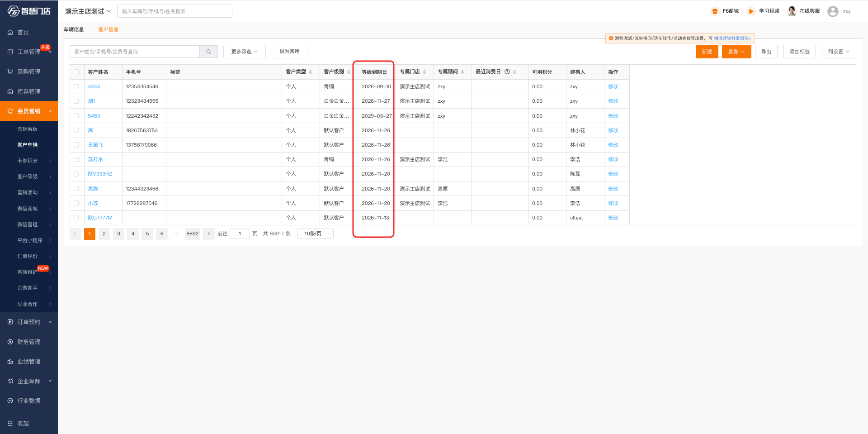Screen dimensions: 868x434
Task: Switch to the 车辆信息 tab
Action: 74,29
